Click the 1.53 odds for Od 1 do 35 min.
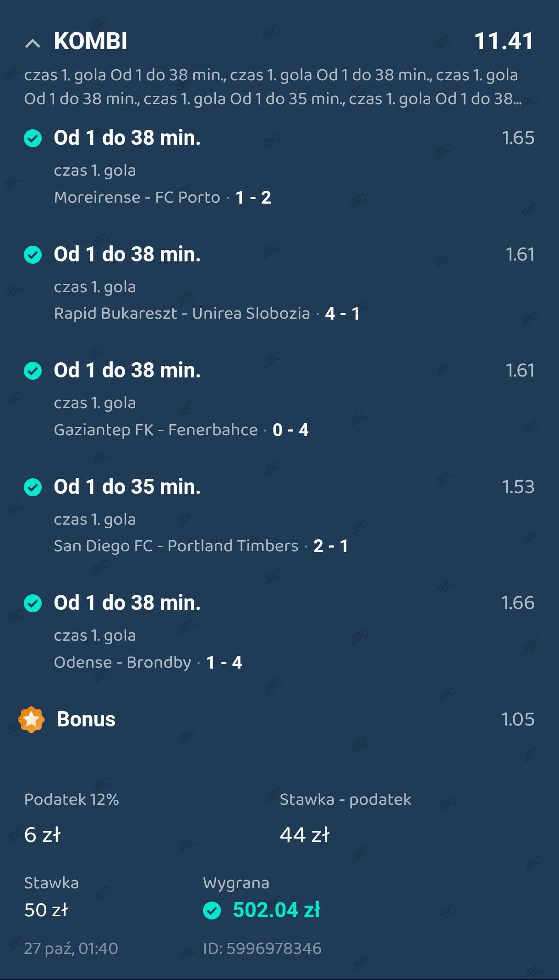Screen dimensions: 559x980 pyautogui.click(x=518, y=487)
